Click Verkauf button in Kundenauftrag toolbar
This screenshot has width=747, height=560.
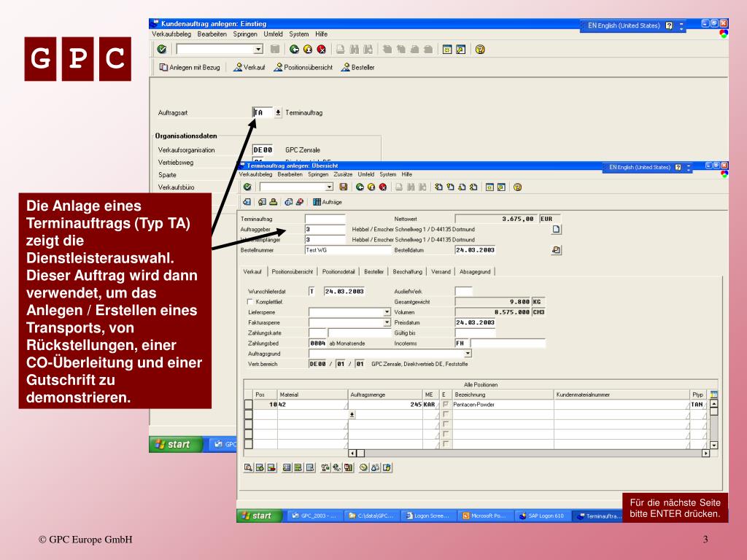pyautogui.click(x=249, y=68)
